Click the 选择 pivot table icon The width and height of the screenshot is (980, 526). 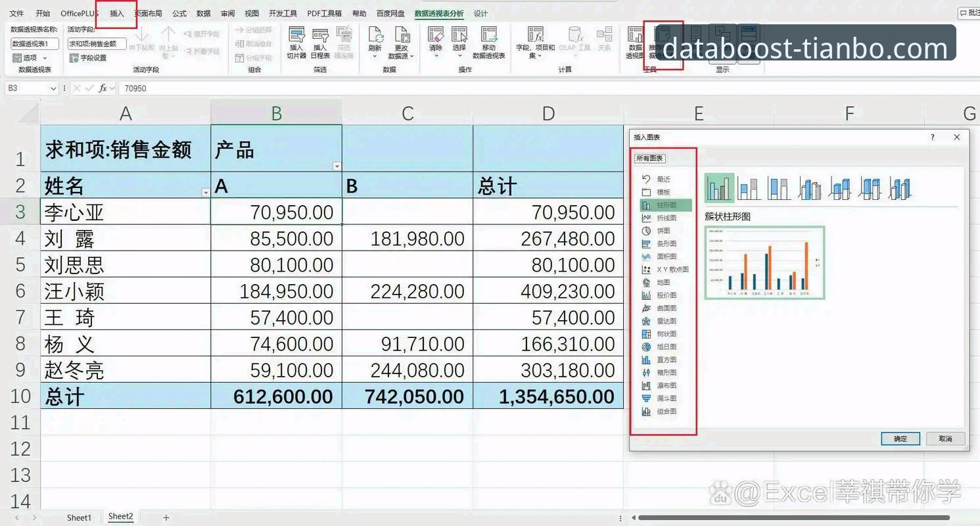click(459, 41)
